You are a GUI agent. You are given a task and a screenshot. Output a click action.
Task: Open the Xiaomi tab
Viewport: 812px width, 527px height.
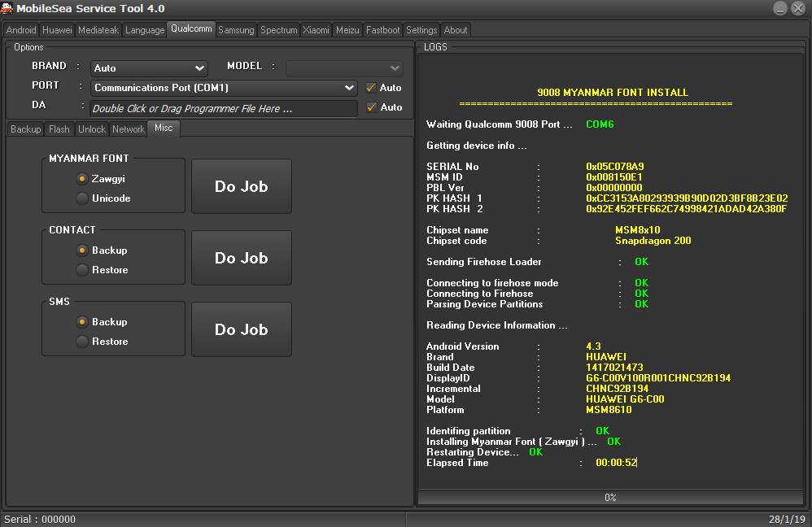pos(316,30)
